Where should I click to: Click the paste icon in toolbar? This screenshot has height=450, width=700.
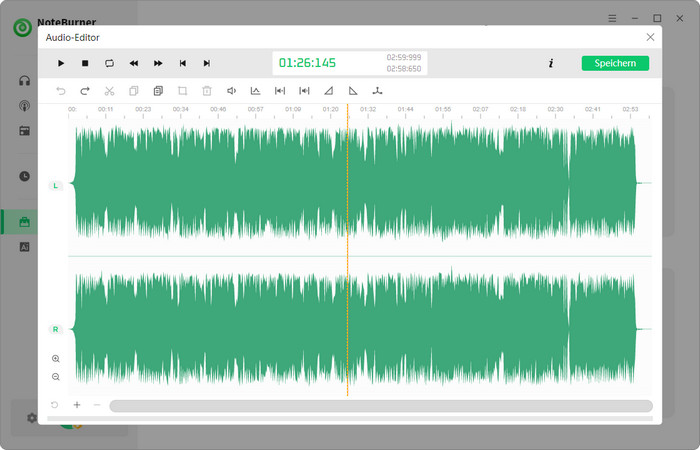tap(158, 91)
